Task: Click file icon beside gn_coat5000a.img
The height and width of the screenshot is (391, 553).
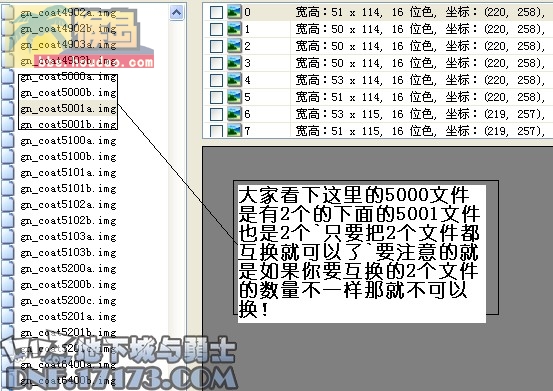Action: click(7, 77)
